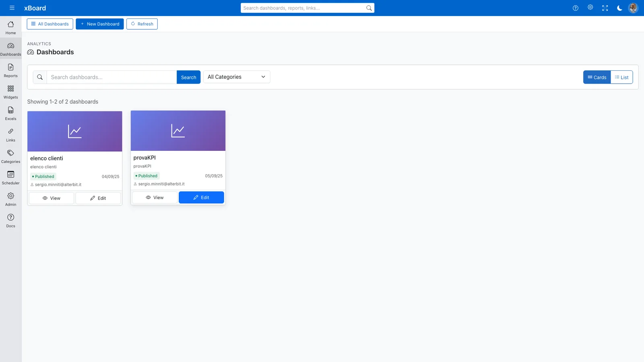
Task: Click the All Dashboards button
Action: tap(50, 24)
